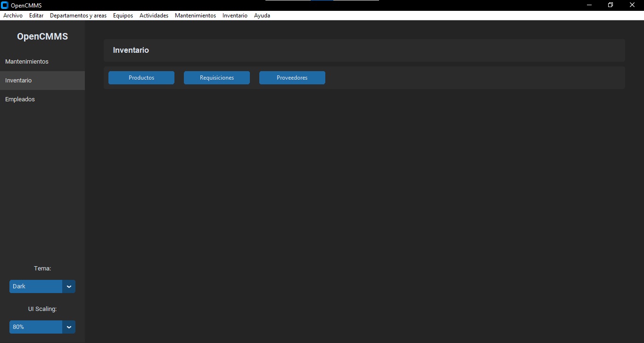The width and height of the screenshot is (644, 343).
Task: Open the UI Scaling dropdown chevron
Action: [x=69, y=327]
